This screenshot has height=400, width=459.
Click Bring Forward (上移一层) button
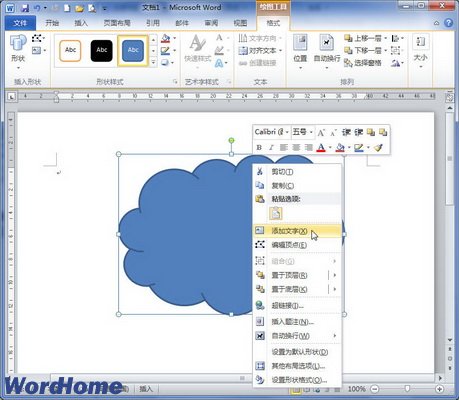coord(366,38)
